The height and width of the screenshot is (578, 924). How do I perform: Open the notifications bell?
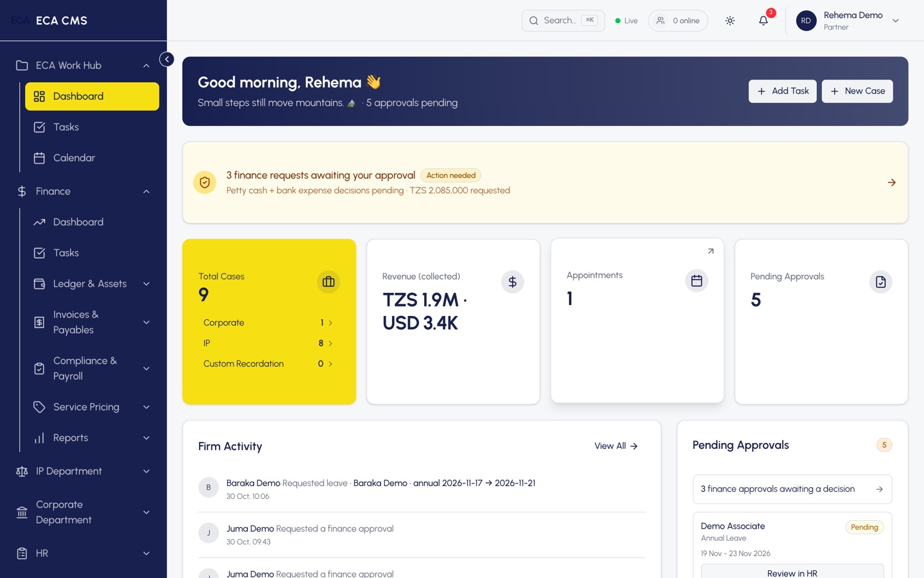(x=763, y=21)
